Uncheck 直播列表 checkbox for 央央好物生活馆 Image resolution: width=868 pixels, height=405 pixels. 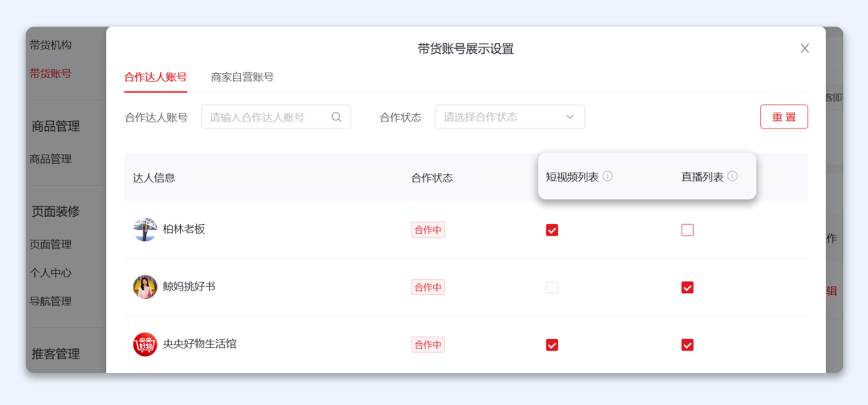click(687, 345)
